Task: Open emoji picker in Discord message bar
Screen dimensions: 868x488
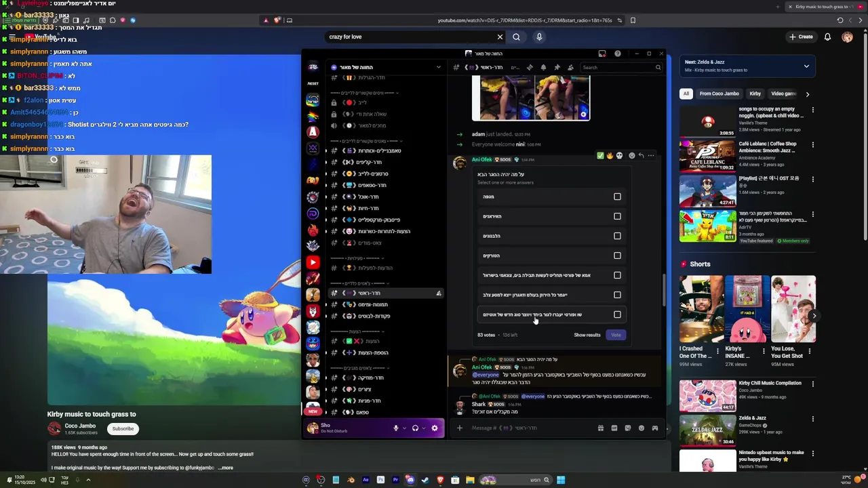Action: coord(642,428)
